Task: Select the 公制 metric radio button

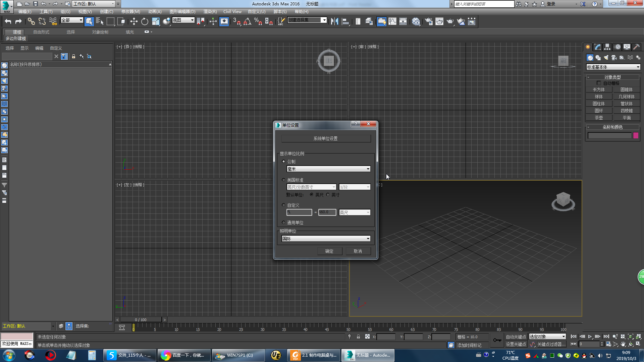Action: 284,162
